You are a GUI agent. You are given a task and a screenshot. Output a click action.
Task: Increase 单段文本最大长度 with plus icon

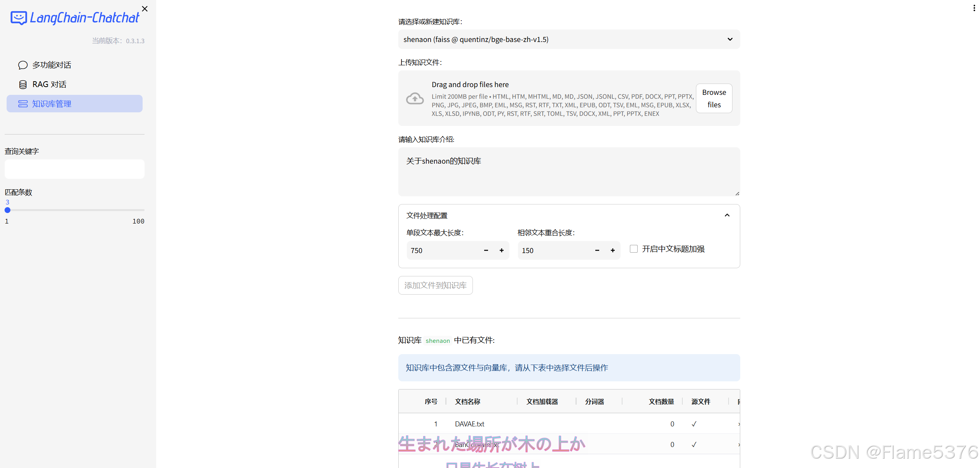(502, 250)
